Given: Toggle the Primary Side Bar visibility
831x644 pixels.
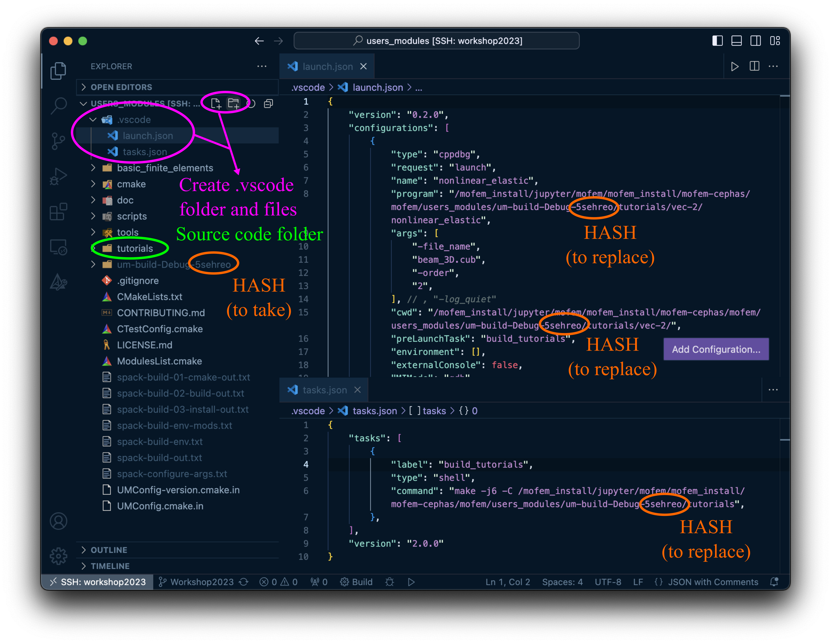Looking at the screenshot, I should (718, 41).
